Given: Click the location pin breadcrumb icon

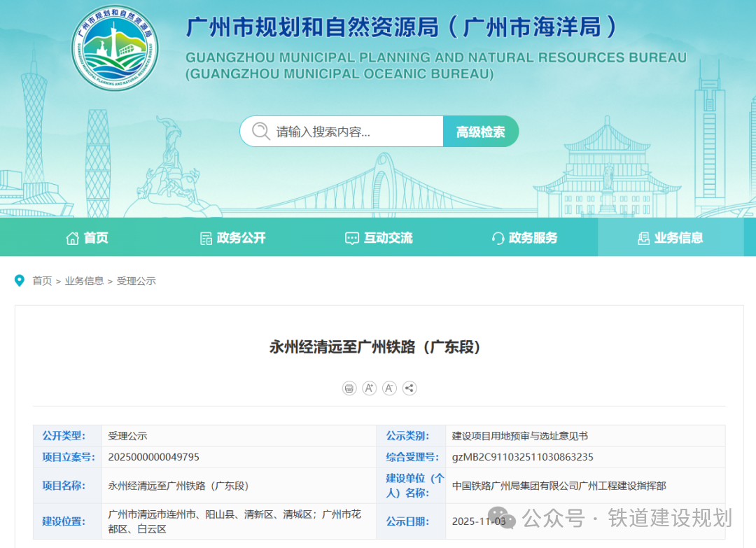Looking at the screenshot, I should [20, 281].
